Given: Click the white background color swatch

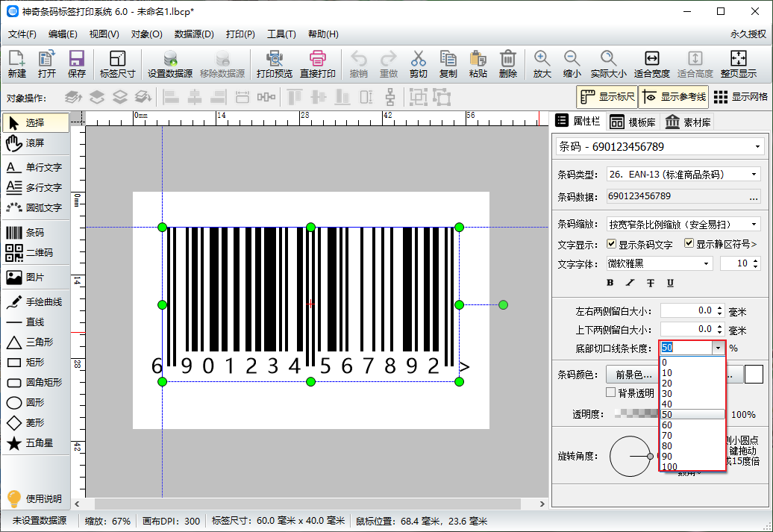Looking at the screenshot, I should coord(754,375).
